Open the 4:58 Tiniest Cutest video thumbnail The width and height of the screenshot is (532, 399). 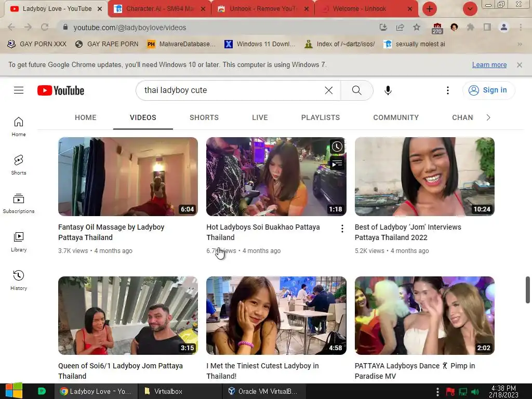(276, 315)
